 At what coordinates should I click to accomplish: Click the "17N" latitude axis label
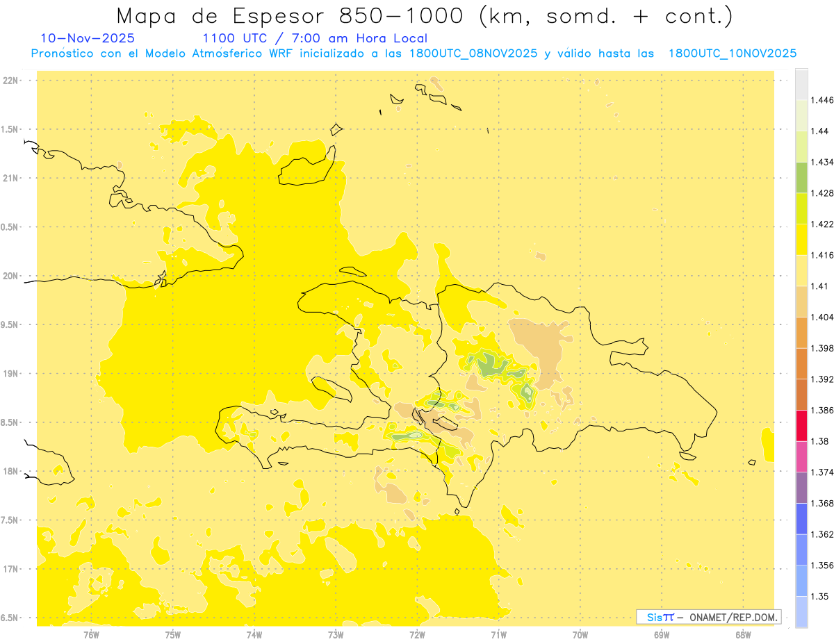[x=11, y=569]
